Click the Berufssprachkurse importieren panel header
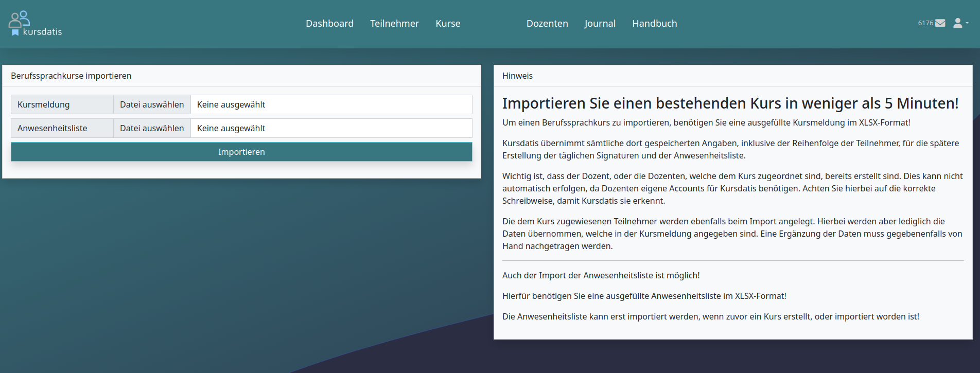 click(241, 76)
